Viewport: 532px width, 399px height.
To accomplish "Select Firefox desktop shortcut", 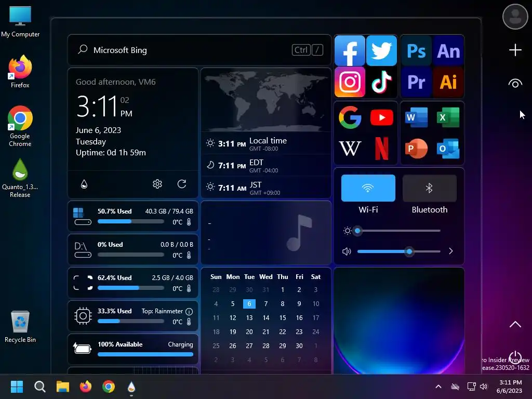I will [20, 72].
